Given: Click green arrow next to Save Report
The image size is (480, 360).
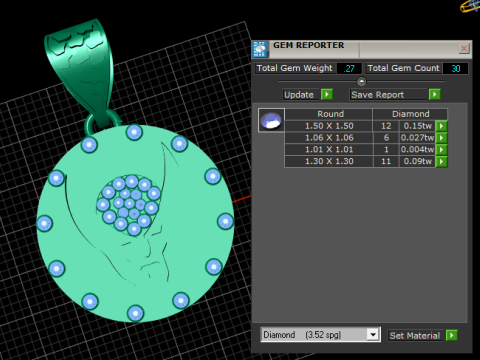Looking at the screenshot, I should click(x=434, y=94).
